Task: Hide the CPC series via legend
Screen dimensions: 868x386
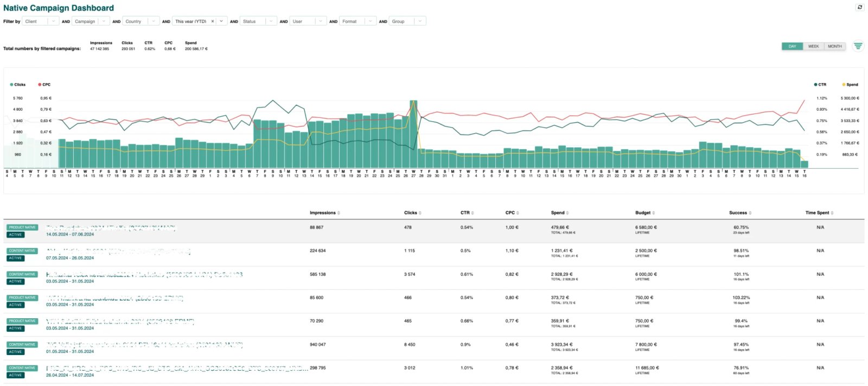Action: point(44,85)
